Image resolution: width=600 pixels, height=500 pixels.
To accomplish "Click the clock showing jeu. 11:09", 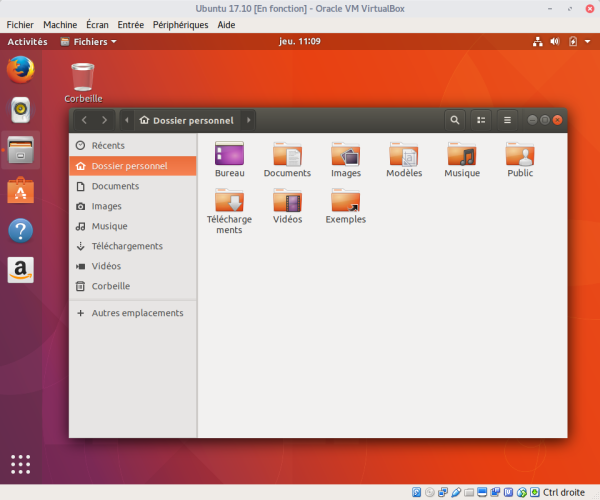I will (x=299, y=42).
